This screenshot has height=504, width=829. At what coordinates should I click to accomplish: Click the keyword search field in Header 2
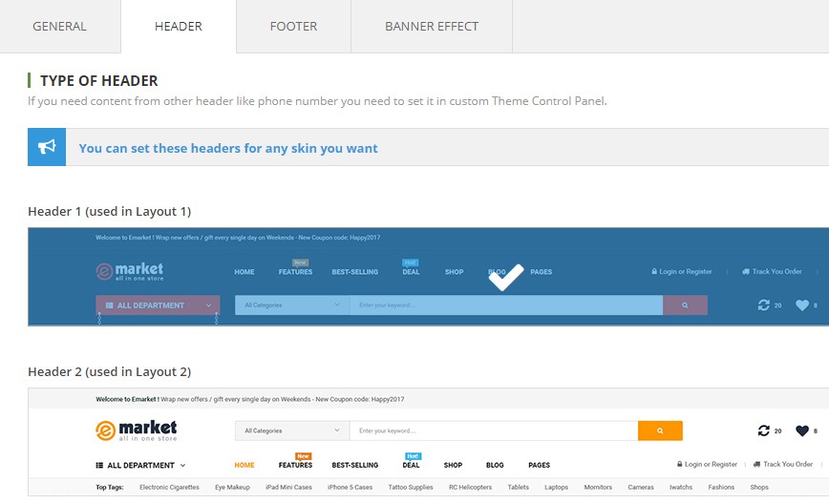[x=494, y=430]
